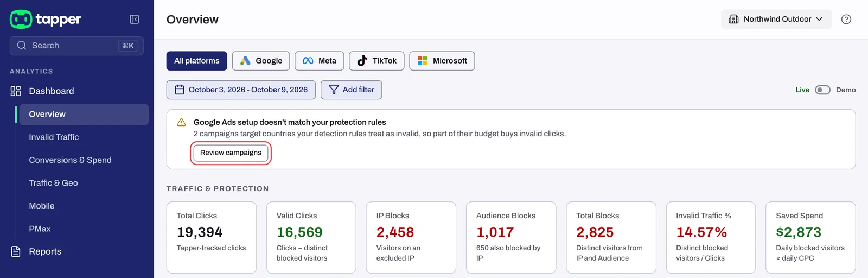868x278 pixels.
Task: Switch to the TikTok platform tab
Action: click(376, 61)
